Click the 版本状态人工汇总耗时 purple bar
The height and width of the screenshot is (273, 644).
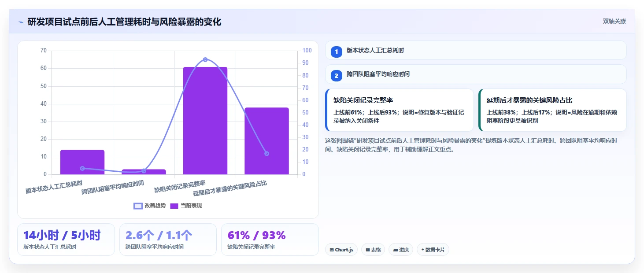pyautogui.click(x=82, y=162)
